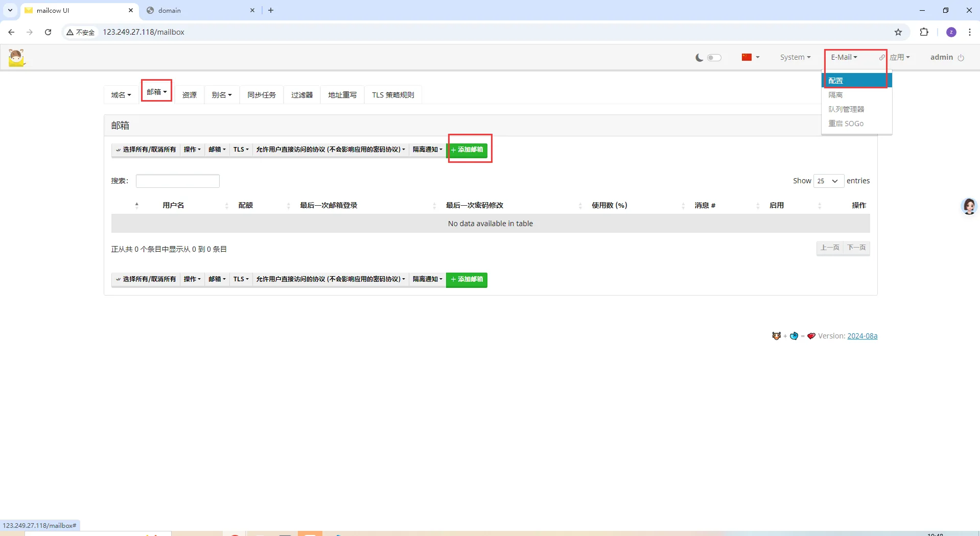Sort the table by 配额 column

pos(246,205)
